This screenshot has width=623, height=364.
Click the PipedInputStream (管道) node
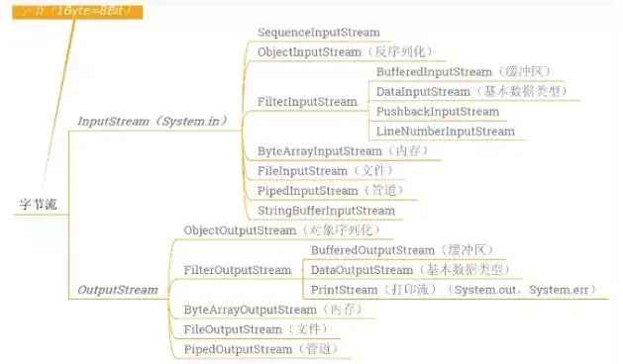tap(331, 191)
